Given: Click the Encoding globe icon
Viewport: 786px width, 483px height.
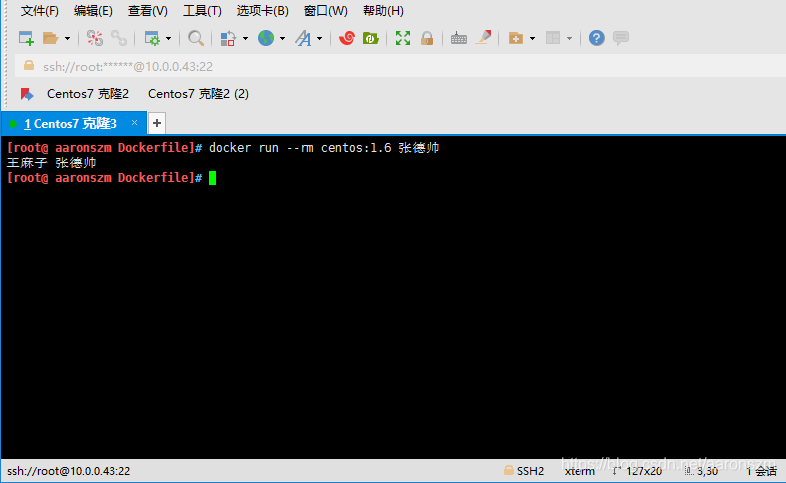Looking at the screenshot, I should pos(266,38).
